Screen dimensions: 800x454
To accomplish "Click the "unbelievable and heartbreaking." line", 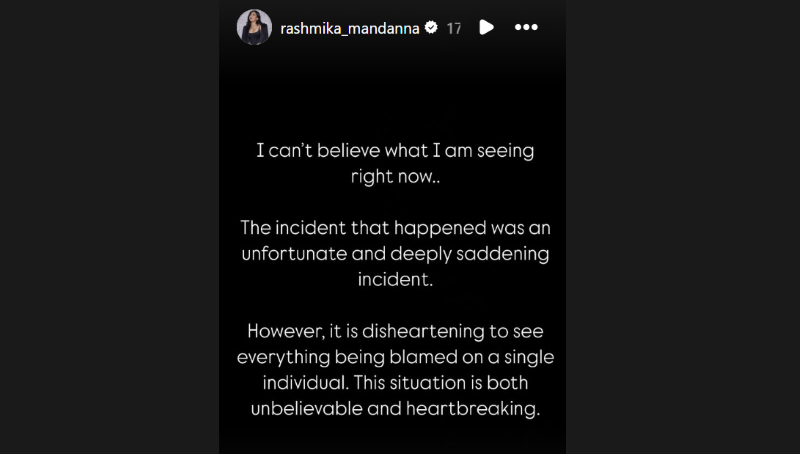I will 395,409.
